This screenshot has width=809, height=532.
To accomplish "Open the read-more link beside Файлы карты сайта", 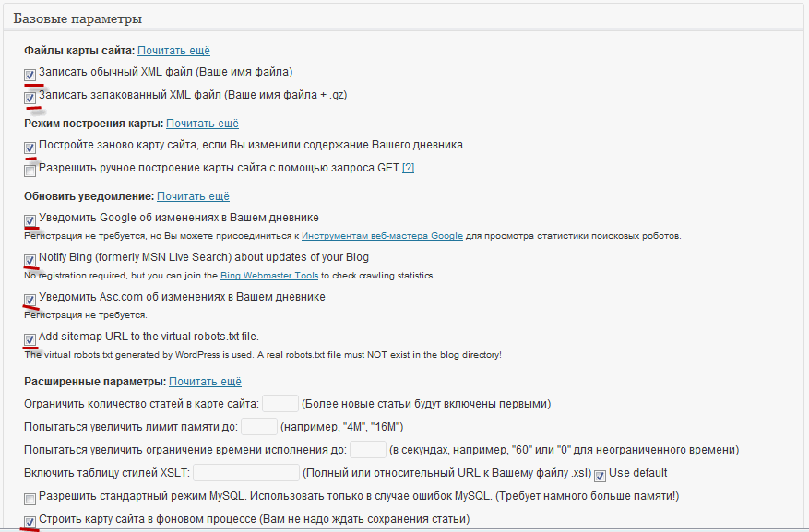I will (x=173, y=51).
